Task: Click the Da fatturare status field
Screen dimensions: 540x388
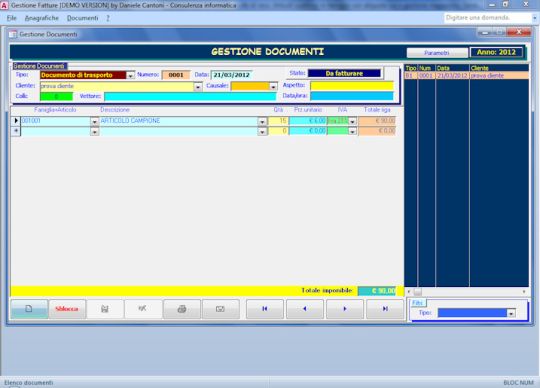Action: point(344,73)
